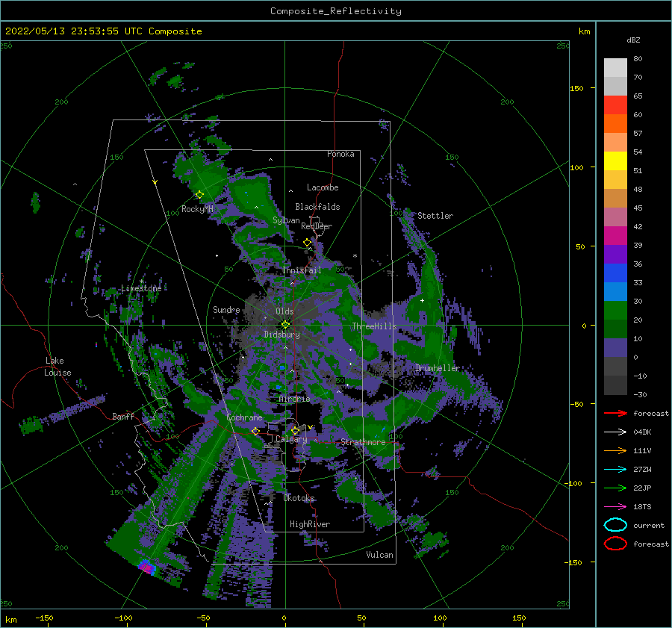Viewport: 672px width, 628px height.
Task: Click the Cochrane city label
Action: [244, 417]
